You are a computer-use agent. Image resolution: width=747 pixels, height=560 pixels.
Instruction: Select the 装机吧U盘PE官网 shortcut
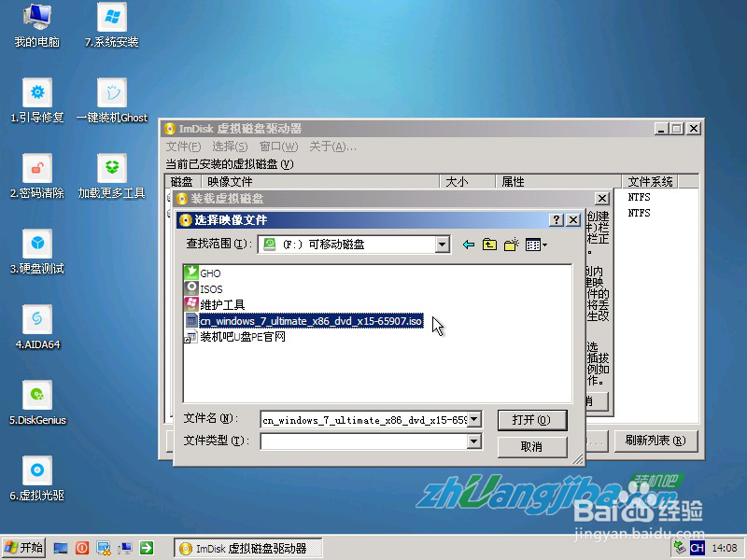[x=235, y=337]
